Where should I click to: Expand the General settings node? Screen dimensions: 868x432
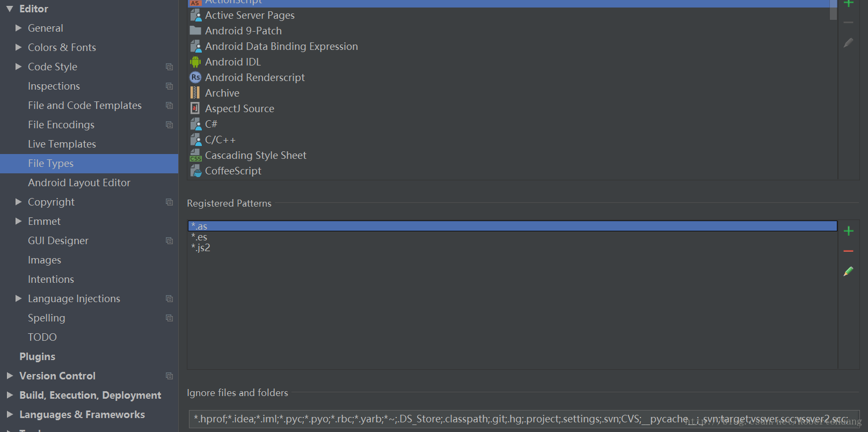[18, 28]
